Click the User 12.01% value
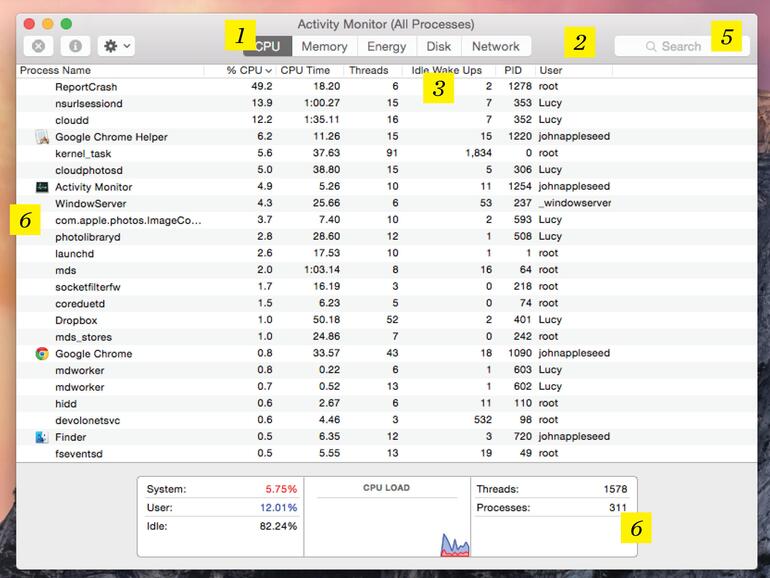 point(279,507)
